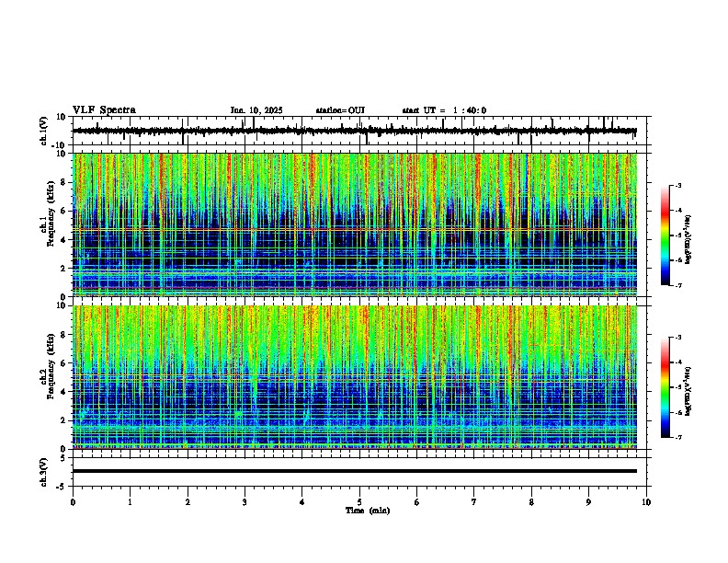Click the "station=OUJ" header text
728x563 pixels.
pos(340,110)
